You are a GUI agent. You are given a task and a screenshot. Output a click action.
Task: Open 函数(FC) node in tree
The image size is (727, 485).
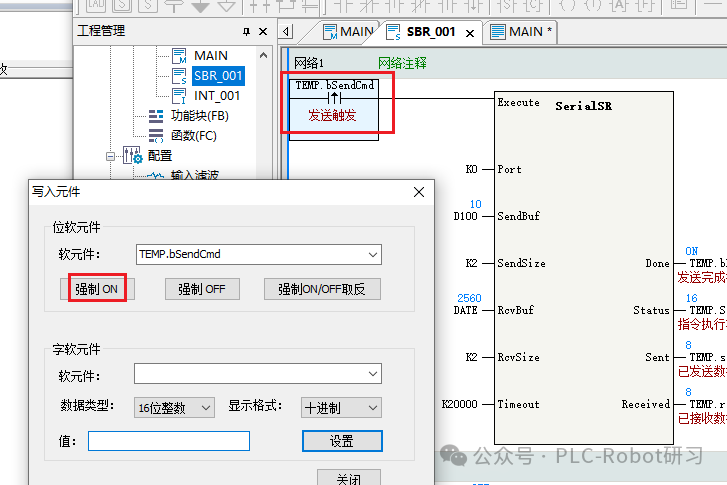[x=193, y=135]
